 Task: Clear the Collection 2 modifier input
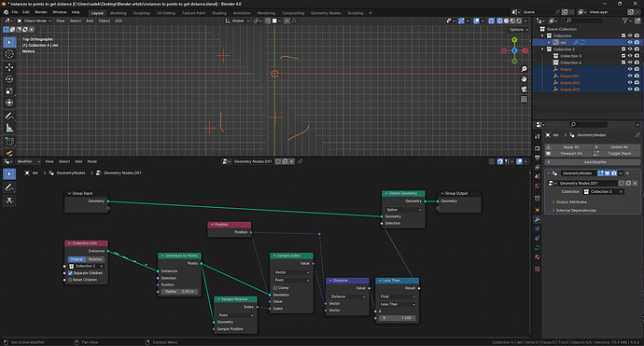coord(621,192)
